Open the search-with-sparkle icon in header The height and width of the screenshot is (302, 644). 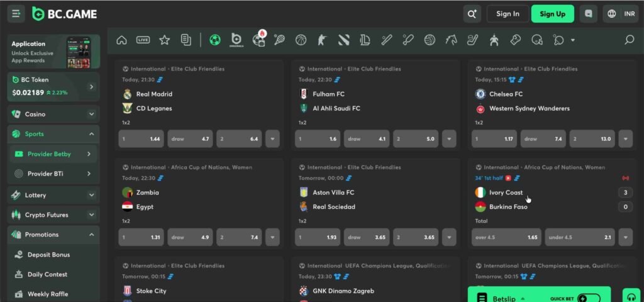click(472, 14)
